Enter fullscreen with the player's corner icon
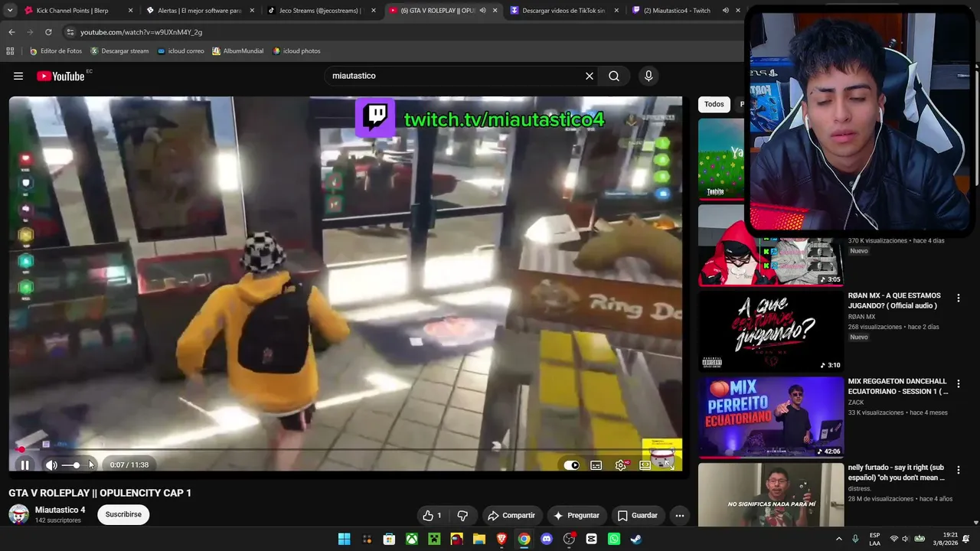Screen dimensions: 980x551 pos(668,464)
